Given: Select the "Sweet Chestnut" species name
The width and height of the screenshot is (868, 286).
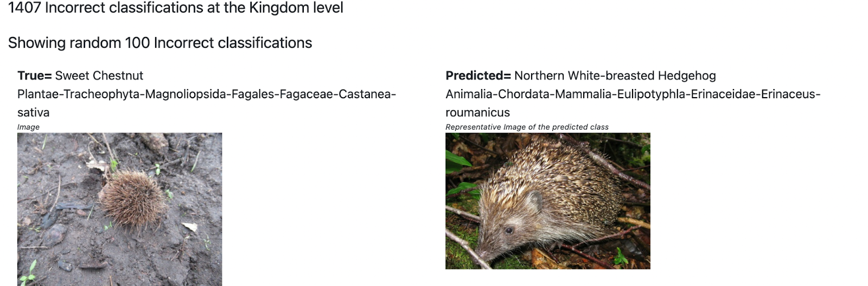Looking at the screenshot, I should click(x=99, y=75).
